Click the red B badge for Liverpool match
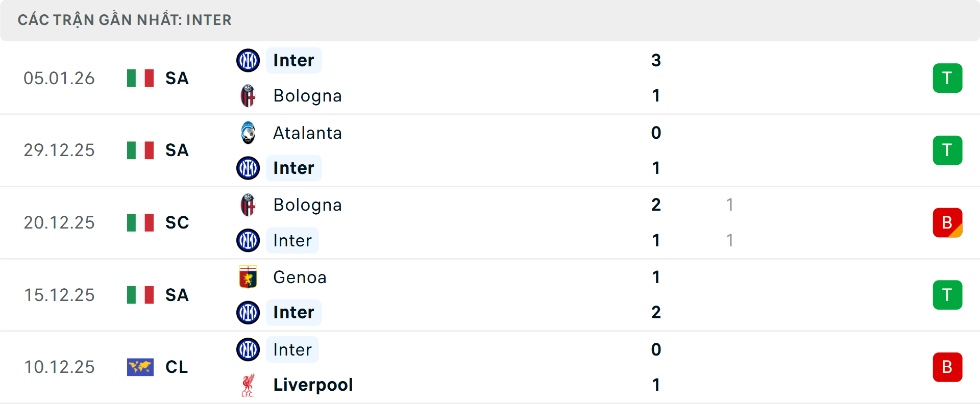The width and height of the screenshot is (980, 404). 947,367
